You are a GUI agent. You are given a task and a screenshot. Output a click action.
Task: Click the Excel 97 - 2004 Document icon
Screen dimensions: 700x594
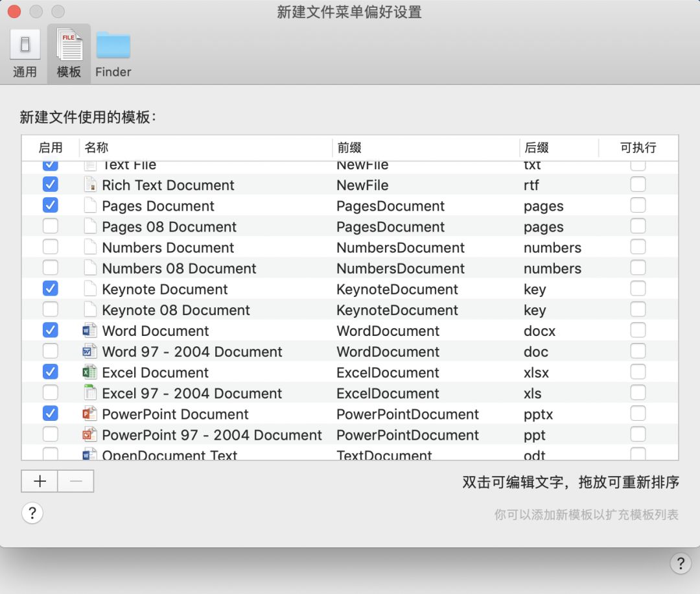91,393
